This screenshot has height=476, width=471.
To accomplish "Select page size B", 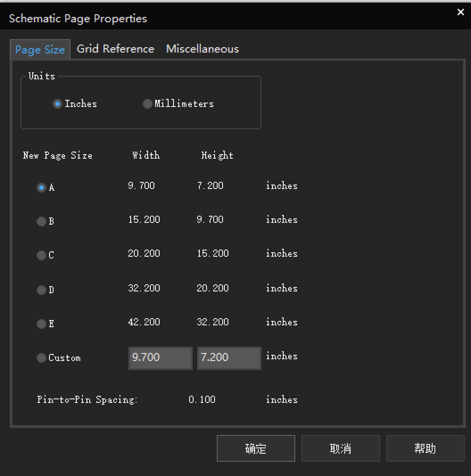I will pyautogui.click(x=41, y=222).
